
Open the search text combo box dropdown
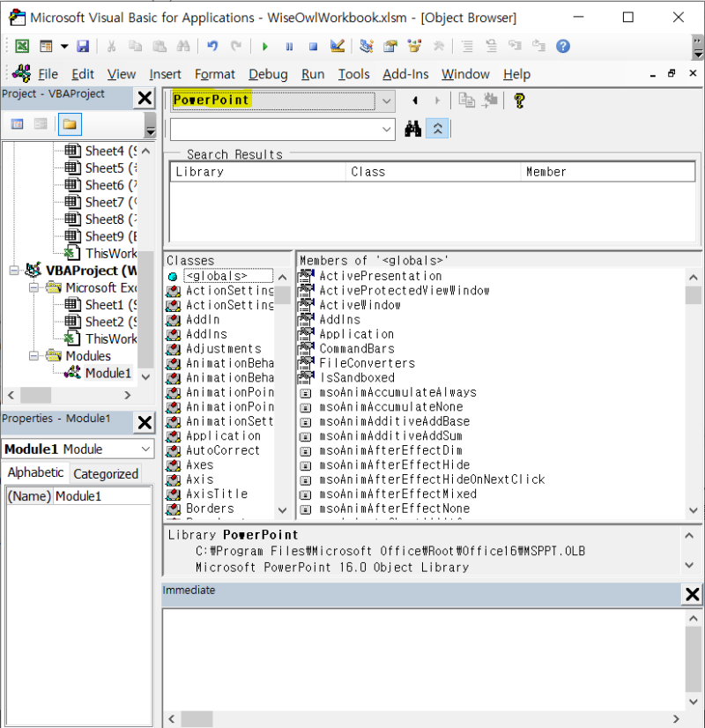point(386,128)
